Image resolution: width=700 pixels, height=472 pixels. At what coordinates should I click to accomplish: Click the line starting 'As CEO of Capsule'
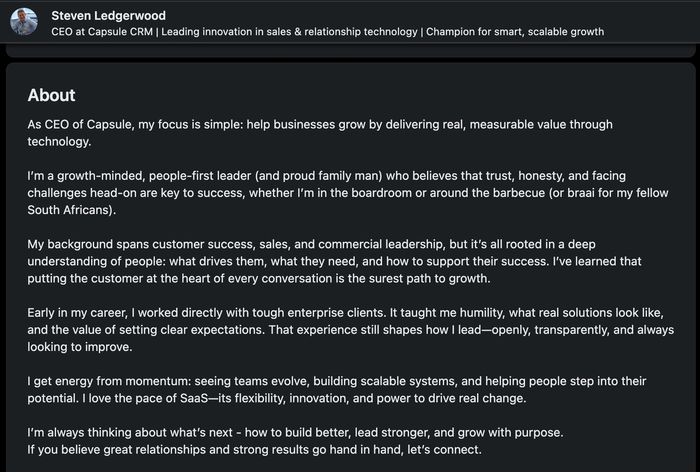pos(320,125)
